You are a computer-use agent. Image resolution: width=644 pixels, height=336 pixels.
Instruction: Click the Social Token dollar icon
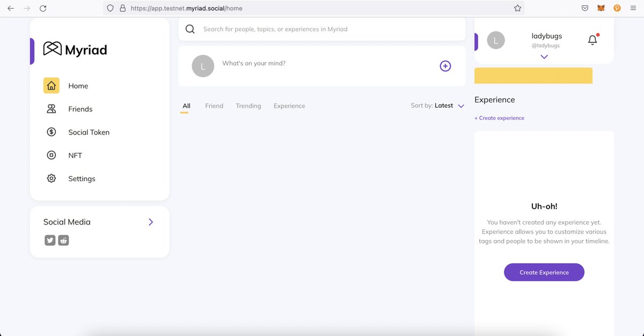tap(52, 132)
